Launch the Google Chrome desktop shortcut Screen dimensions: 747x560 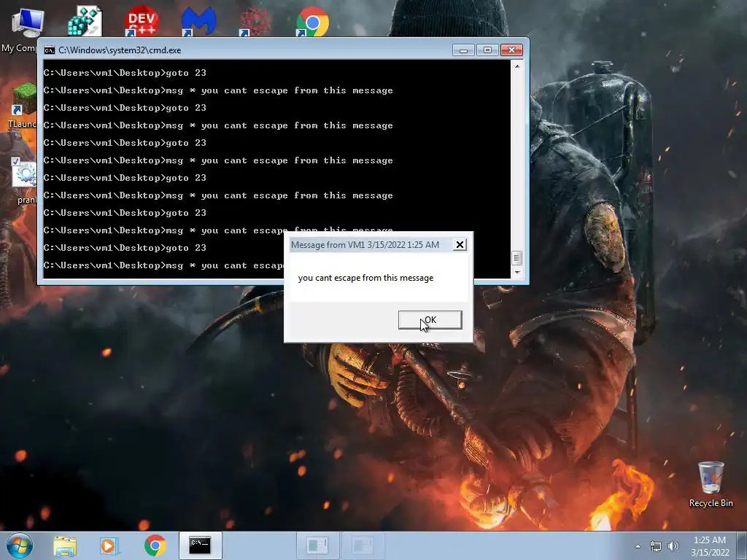pyautogui.click(x=312, y=21)
